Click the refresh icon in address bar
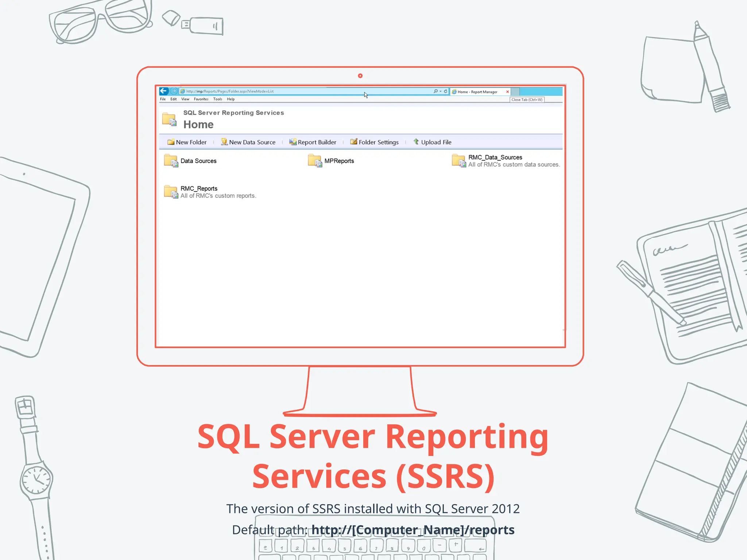 point(445,91)
